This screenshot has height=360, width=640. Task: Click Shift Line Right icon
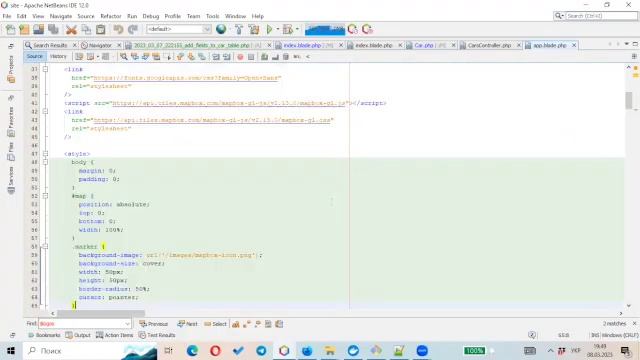(227, 57)
